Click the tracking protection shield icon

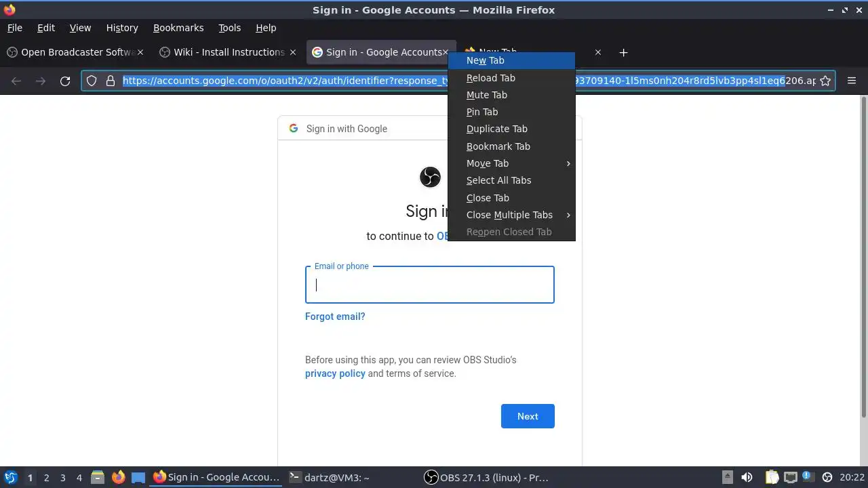tap(92, 81)
